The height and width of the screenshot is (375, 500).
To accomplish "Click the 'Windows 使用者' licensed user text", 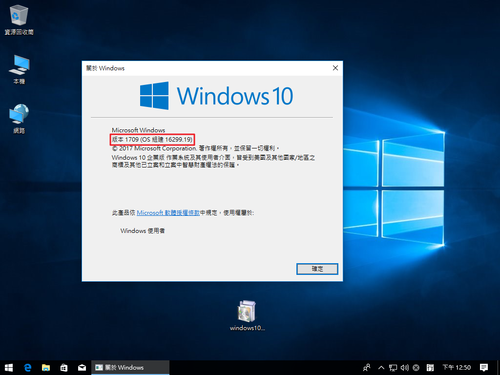I will [142, 231].
